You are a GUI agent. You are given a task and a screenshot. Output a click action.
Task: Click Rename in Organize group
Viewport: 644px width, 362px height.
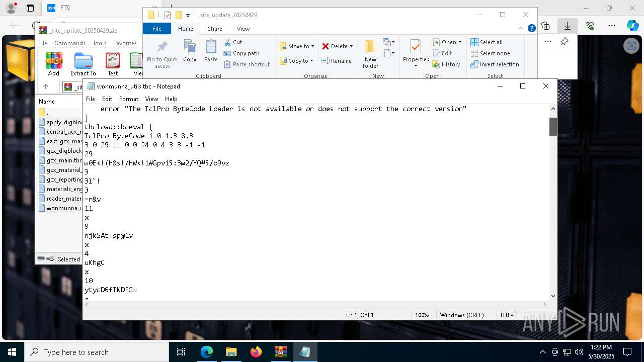337,61
